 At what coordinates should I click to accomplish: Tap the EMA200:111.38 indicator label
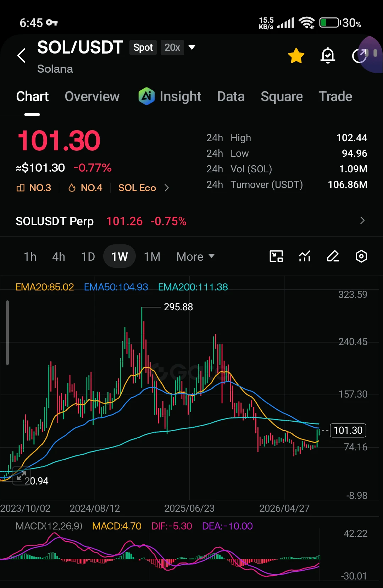[x=193, y=287]
